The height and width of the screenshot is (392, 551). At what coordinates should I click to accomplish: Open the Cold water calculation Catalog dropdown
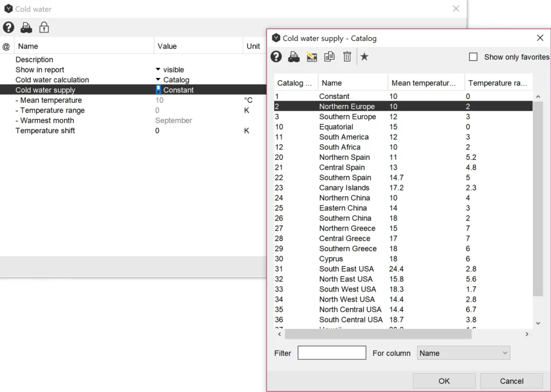(x=158, y=80)
